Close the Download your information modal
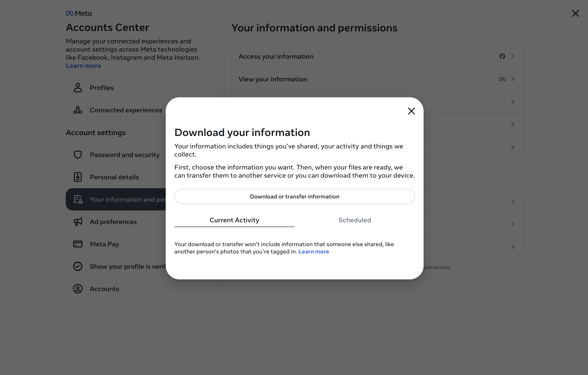 coord(411,111)
